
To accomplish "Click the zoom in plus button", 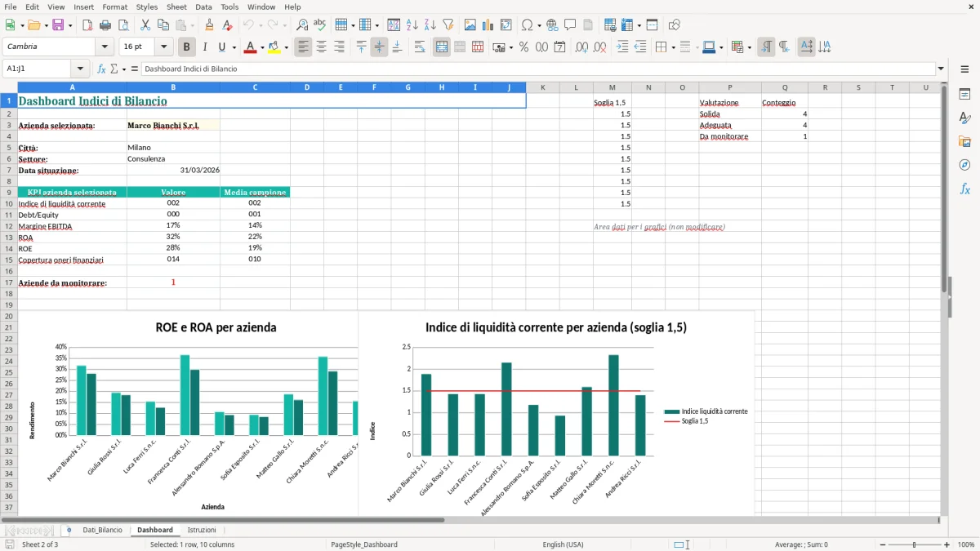I will (x=947, y=544).
